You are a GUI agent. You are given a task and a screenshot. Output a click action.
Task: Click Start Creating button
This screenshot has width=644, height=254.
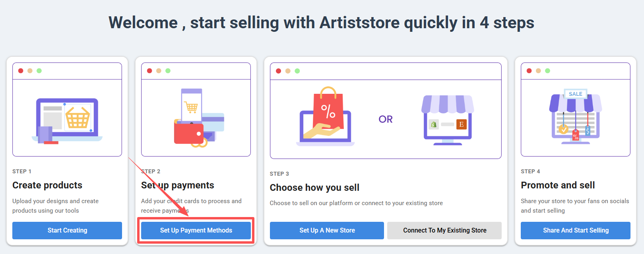[x=67, y=231]
